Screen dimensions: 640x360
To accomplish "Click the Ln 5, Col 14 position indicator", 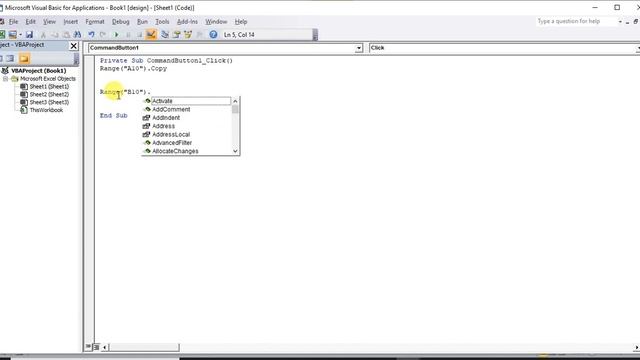I will (x=239, y=35).
